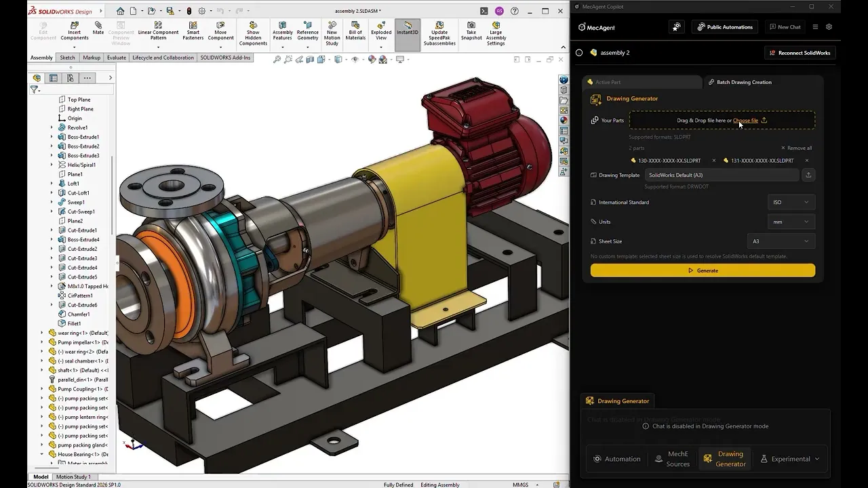
Task: Remove 130-XXXX-XXXX-XX.SLDPRT from list
Action: [713, 161]
